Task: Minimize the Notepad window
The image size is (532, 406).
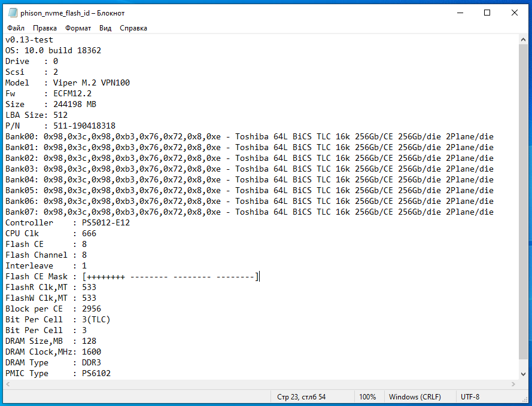Action: [x=460, y=13]
